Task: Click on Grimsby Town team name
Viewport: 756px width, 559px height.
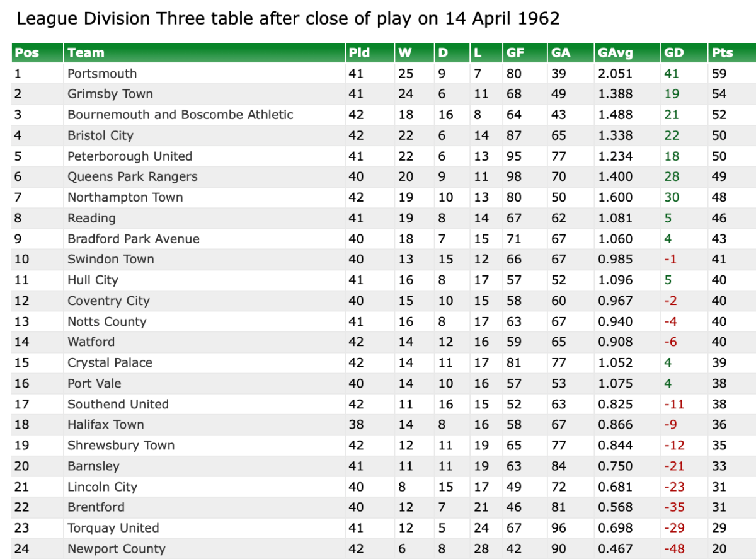Action: (x=110, y=94)
